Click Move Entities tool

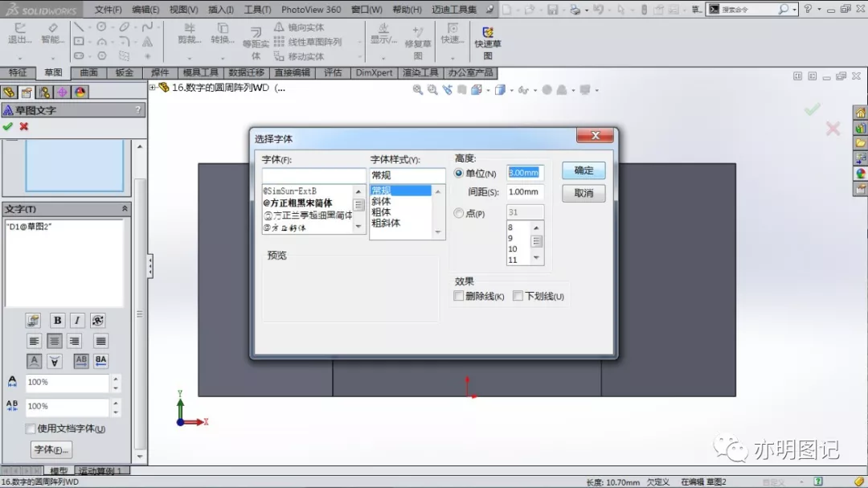tap(300, 56)
